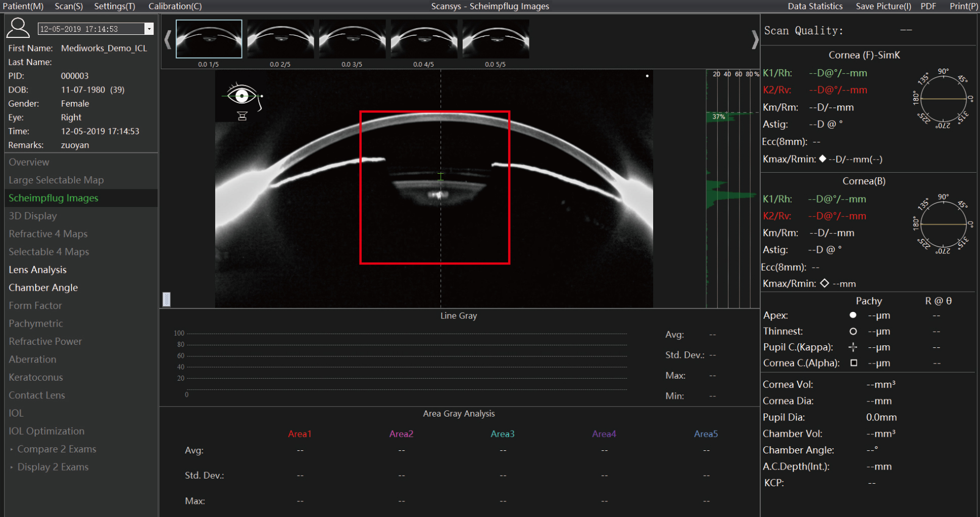
Task: Click the Area2 column header
Action: pyautogui.click(x=401, y=434)
